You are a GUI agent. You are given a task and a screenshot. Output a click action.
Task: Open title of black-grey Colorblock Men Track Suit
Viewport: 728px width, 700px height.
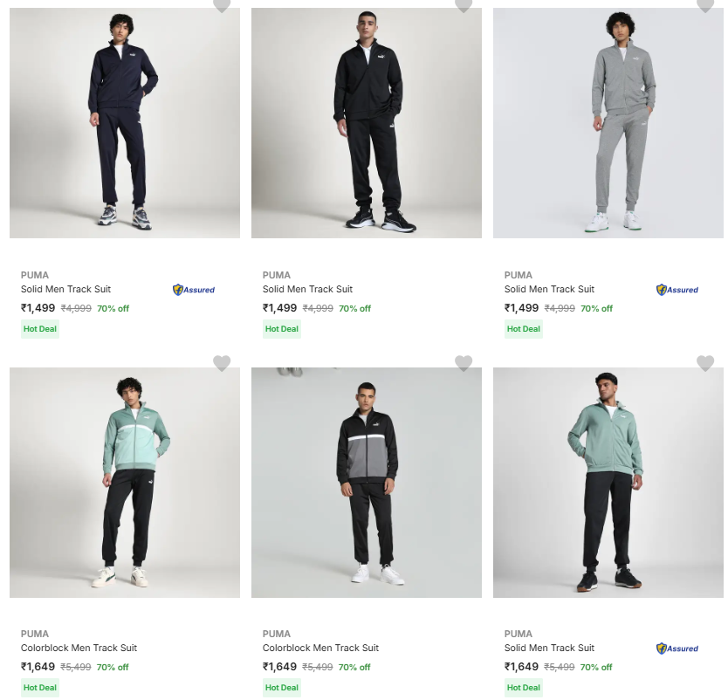coord(320,648)
